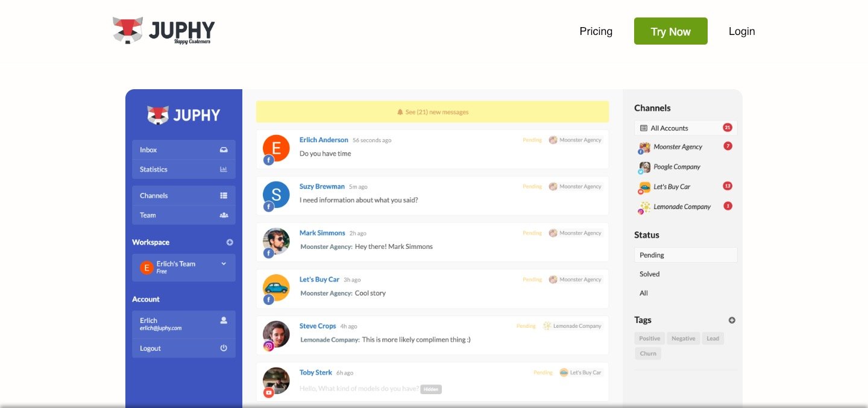The height and width of the screenshot is (408, 868).
Task: Filter messages by Solved status
Action: click(x=650, y=274)
